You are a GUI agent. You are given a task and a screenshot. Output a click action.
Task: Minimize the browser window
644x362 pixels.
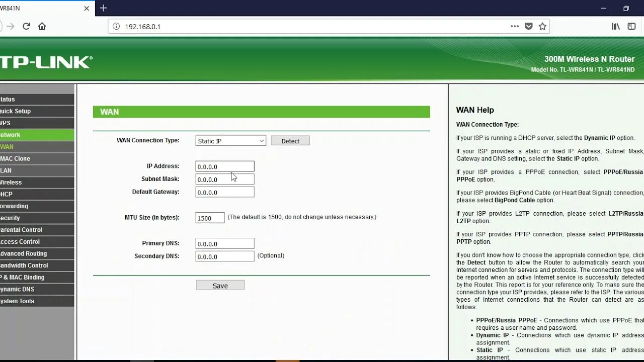[x=603, y=9]
